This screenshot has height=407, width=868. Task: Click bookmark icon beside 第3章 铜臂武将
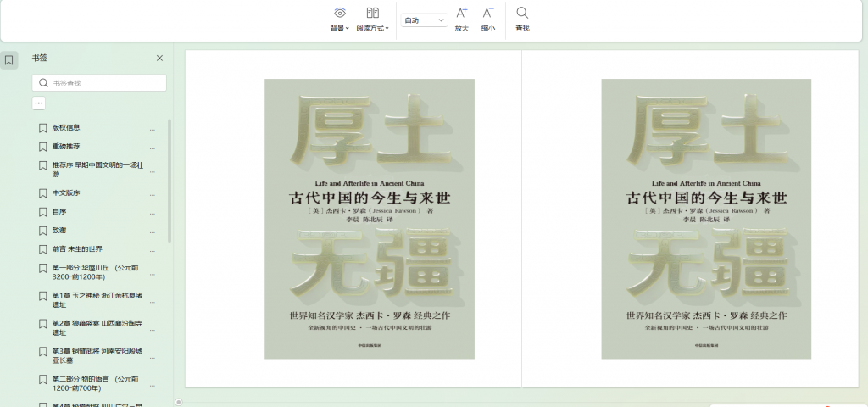click(x=42, y=352)
